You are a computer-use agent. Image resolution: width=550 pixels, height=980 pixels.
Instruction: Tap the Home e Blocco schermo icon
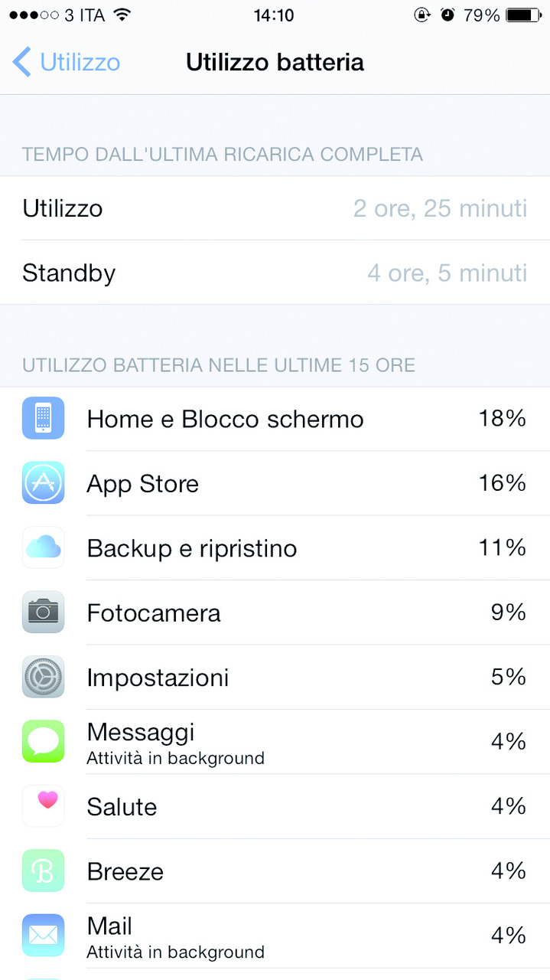pyautogui.click(x=43, y=418)
